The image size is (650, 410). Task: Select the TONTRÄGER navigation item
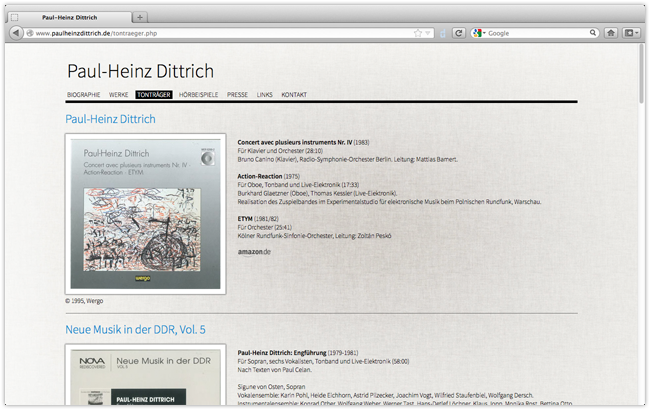(154, 95)
